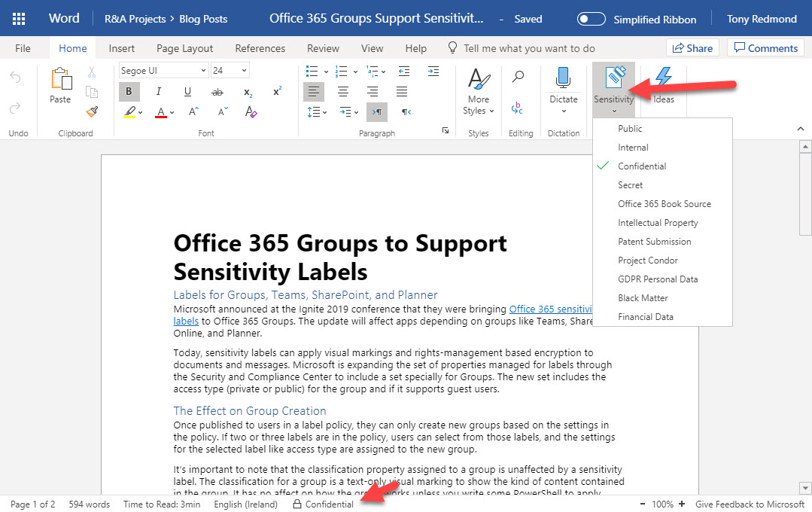
Task: Open the Tony Redmond account menu
Action: [x=762, y=19]
